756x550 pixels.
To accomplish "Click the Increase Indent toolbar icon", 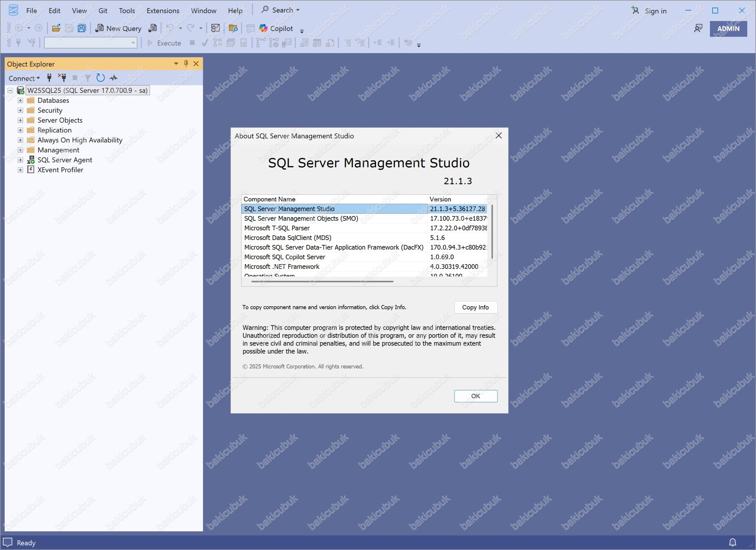I will [x=391, y=43].
